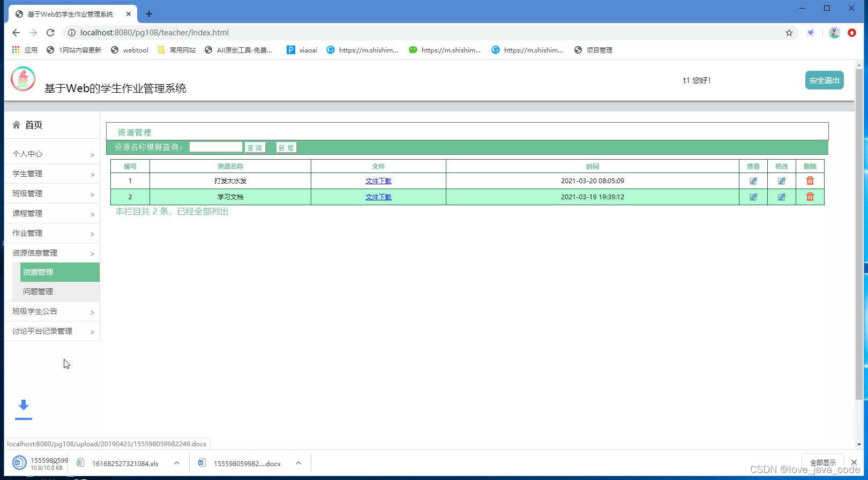Screen dimensions: 868x480
Task: Open dropdown for 161682527321084.xls download
Action: click(x=176, y=463)
